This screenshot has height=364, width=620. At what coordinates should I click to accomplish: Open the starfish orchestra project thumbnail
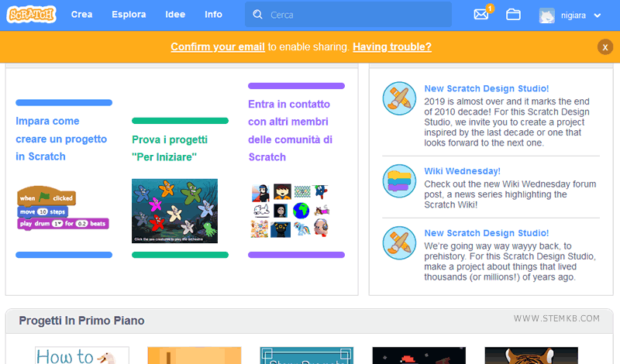click(175, 211)
